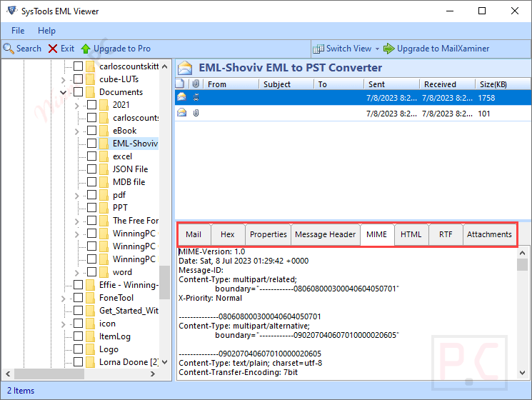Viewport: 532px width, 400px height.
Task: Expand the eBook folder
Action: [76, 131]
